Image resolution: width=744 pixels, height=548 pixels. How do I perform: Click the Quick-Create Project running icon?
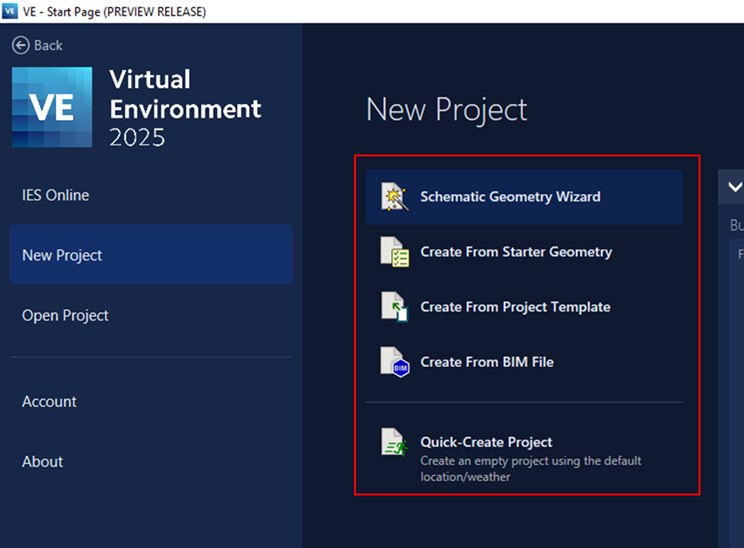point(395,443)
